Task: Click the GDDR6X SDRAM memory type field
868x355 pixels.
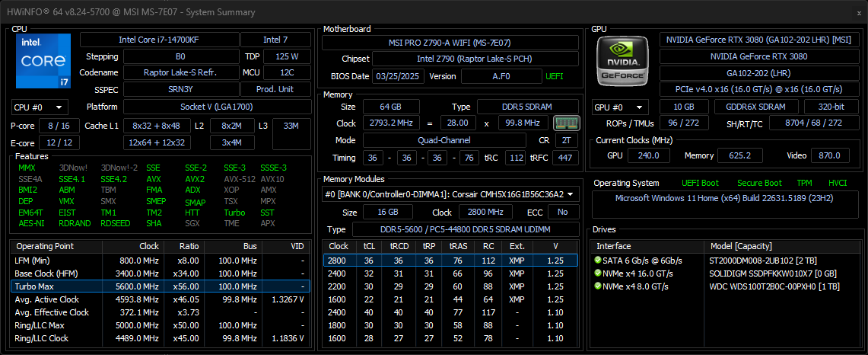Action: [757, 107]
